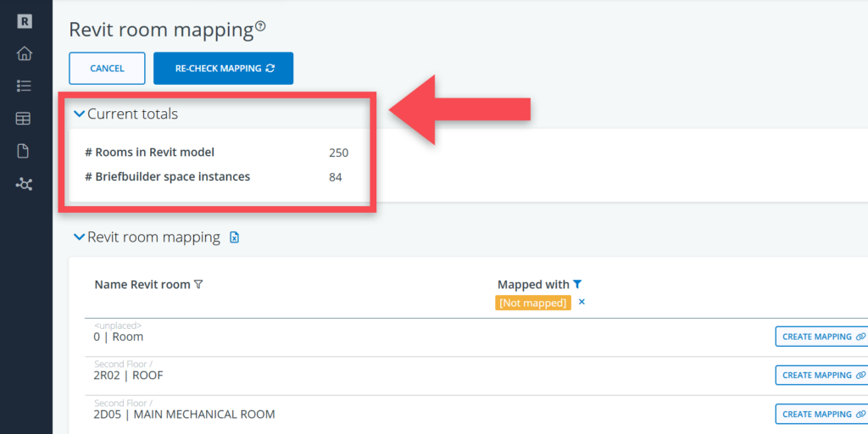This screenshot has height=434, width=868.
Task: Click the Not mapped filter tag
Action: coord(533,303)
